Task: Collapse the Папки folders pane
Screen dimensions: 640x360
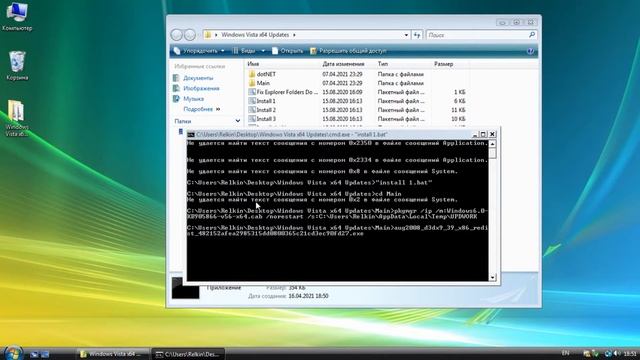Action: 238,121
